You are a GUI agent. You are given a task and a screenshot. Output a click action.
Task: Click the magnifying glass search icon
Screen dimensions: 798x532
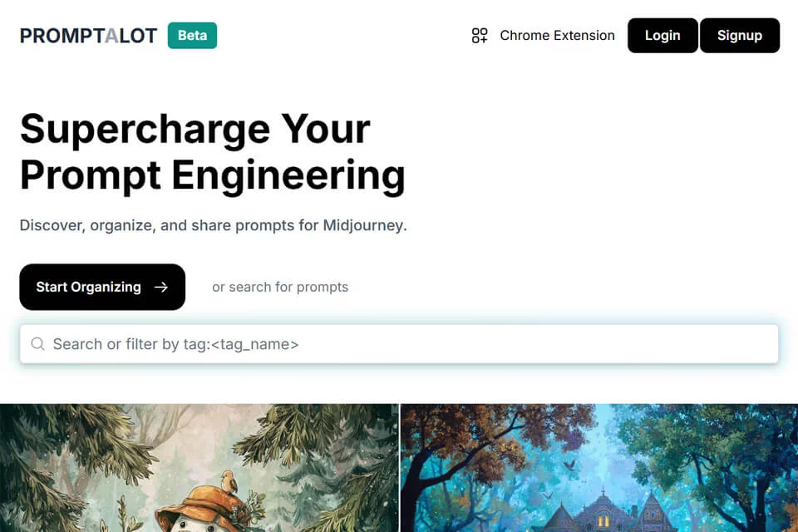pyautogui.click(x=37, y=343)
